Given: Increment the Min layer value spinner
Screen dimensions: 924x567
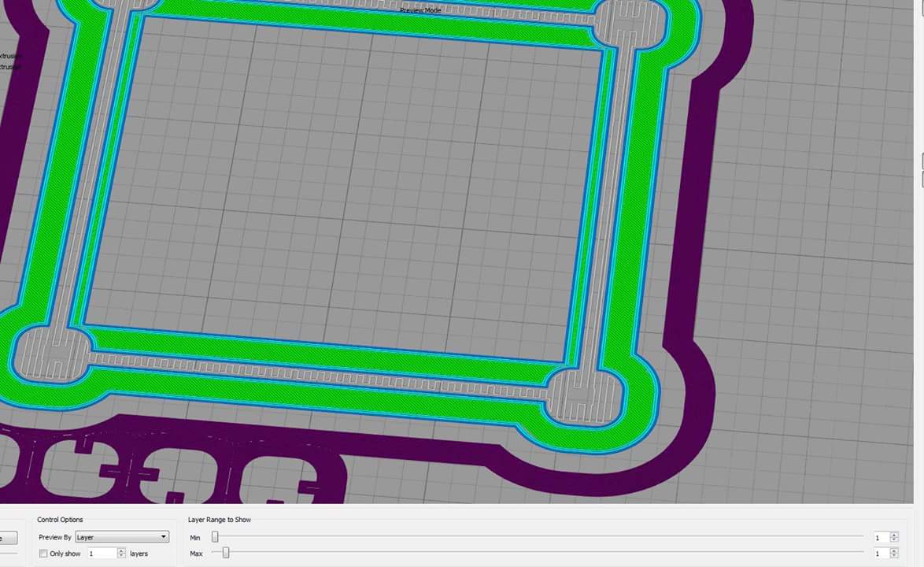Looking at the screenshot, I should [x=895, y=535].
